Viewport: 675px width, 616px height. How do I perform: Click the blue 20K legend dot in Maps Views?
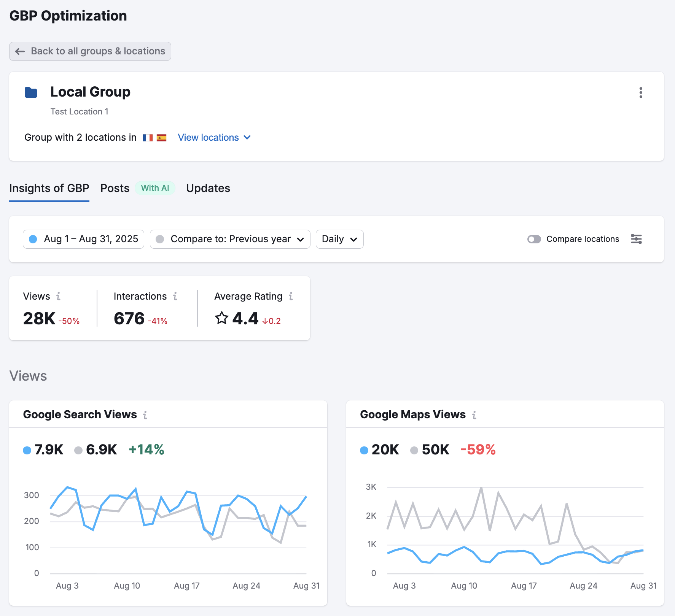point(364,450)
